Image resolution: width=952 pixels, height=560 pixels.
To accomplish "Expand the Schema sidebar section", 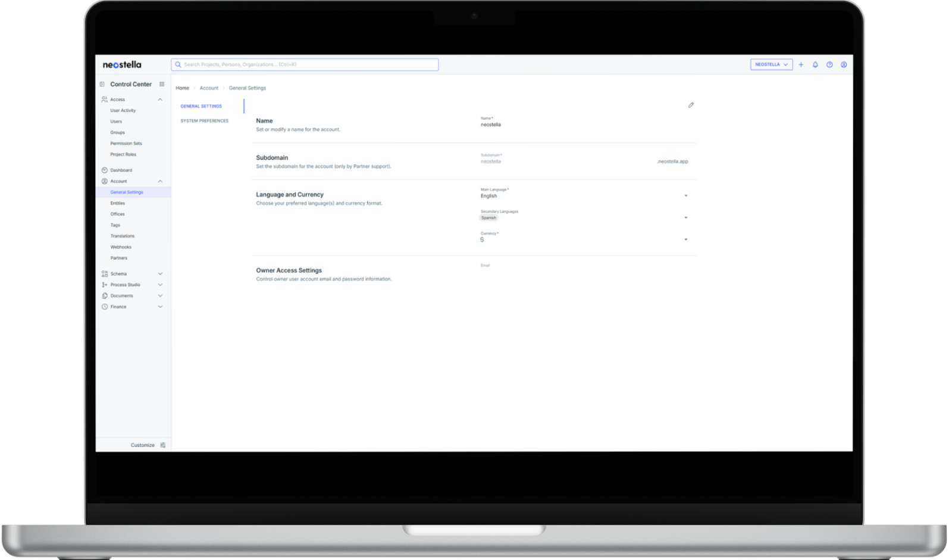I will [x=160, y=274].
